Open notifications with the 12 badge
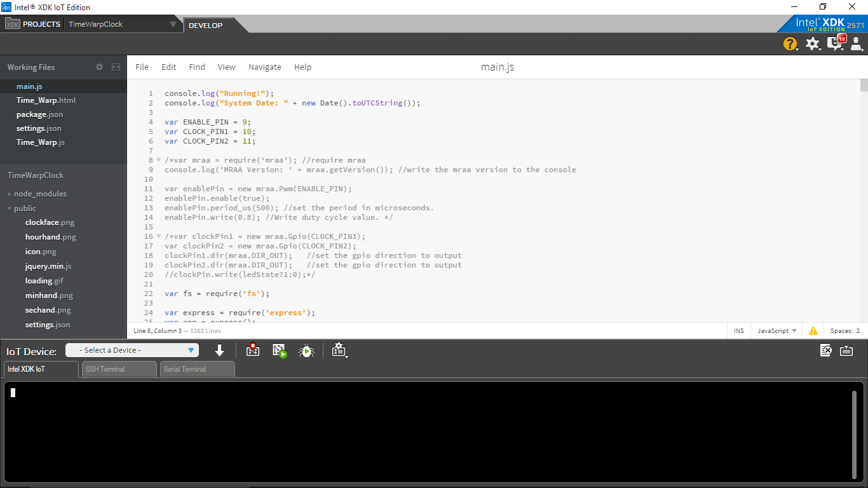 (x=836, y=43)
